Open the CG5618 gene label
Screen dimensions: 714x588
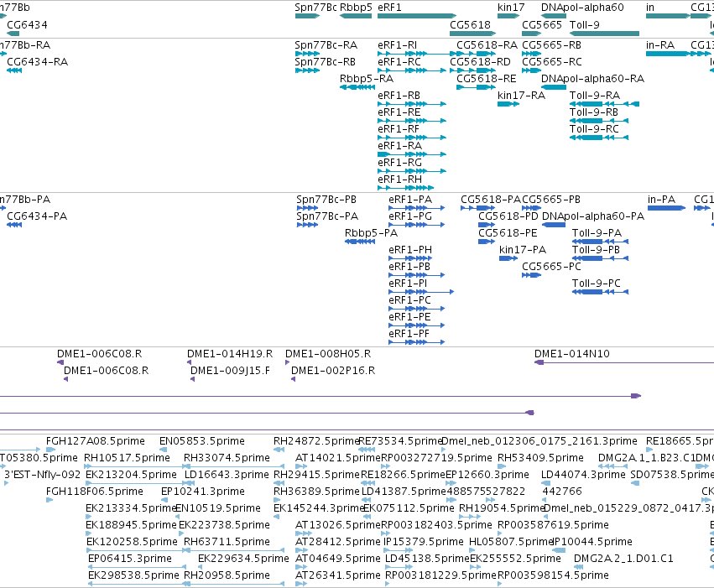pos(470,24)
